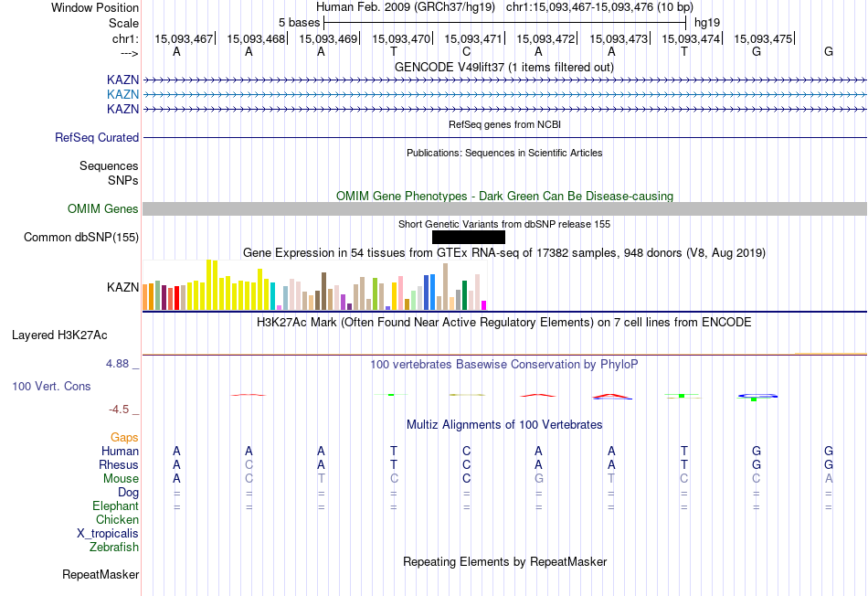Open Multiz Alignments of 100 Vertebrates title
868x596 pixels.
(x=504, y=425)
